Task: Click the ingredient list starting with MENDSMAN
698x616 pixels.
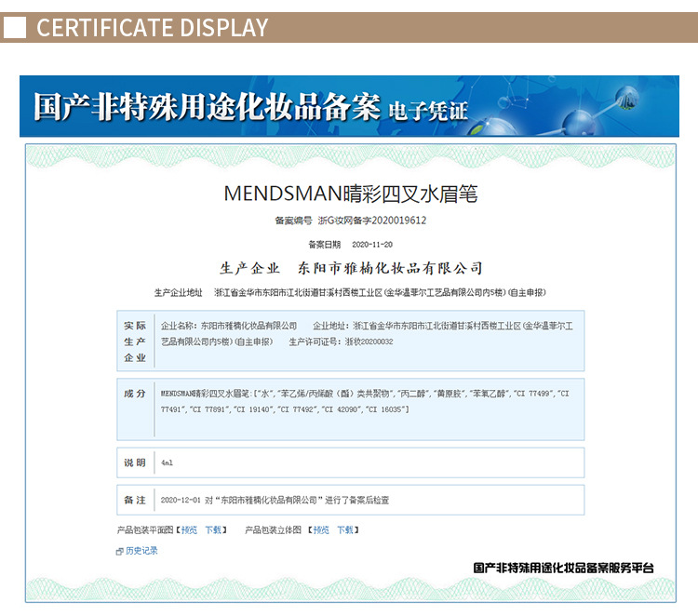Action: click(x=365, y=401)
